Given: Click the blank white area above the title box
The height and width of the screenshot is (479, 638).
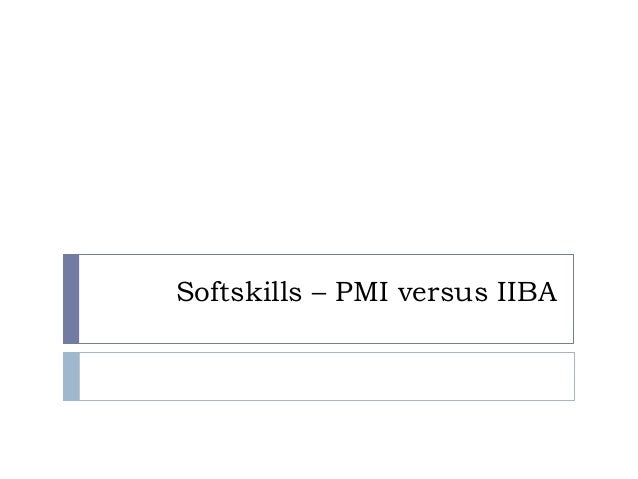Looking at the screenshot, I should tap(320, 130).
